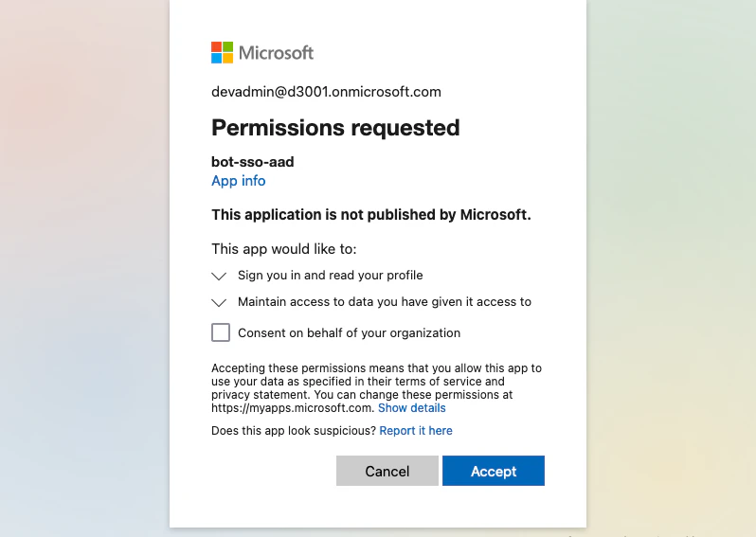Click 'Sign you in and read your profile' text
Viewport: 756px width, 537px height.
pos(331,276)
